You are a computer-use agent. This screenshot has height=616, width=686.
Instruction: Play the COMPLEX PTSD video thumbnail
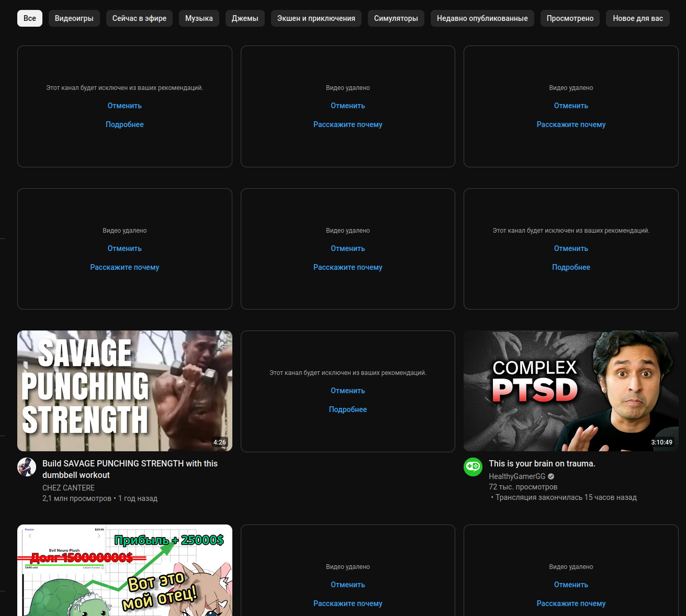tap(571, 391)
